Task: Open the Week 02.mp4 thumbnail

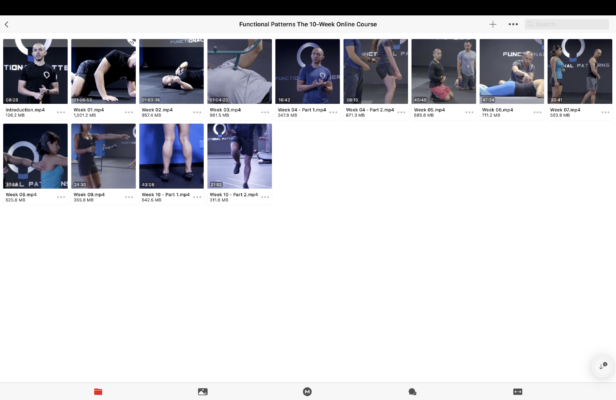Action: [x=171, y=71]
